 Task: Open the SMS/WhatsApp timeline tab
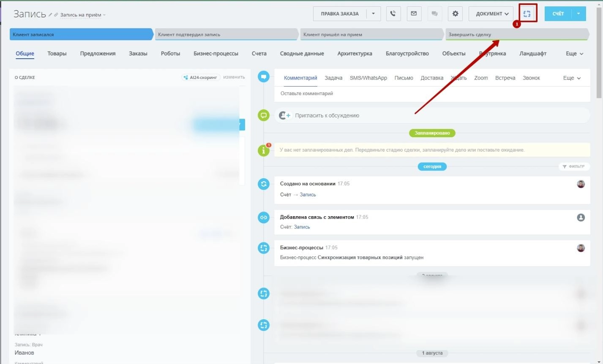368,77
